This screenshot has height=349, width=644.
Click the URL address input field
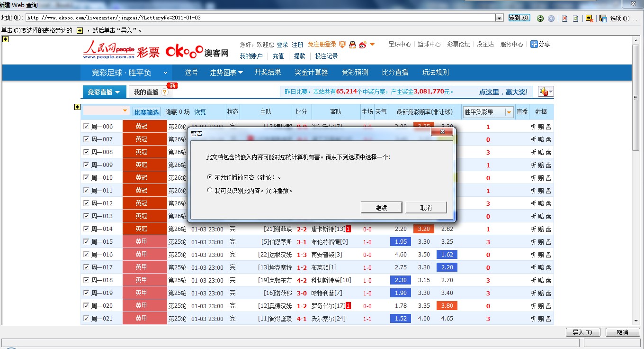coord(259,18)
